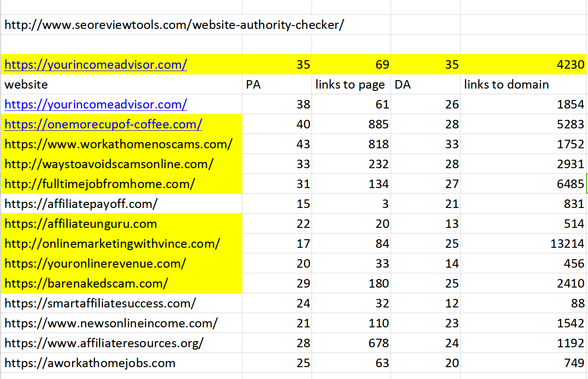Screen dimensions: 588x379
Task: Open the onemorecupof-coffee.com hyperlink
Action: [x=103, y=124]
